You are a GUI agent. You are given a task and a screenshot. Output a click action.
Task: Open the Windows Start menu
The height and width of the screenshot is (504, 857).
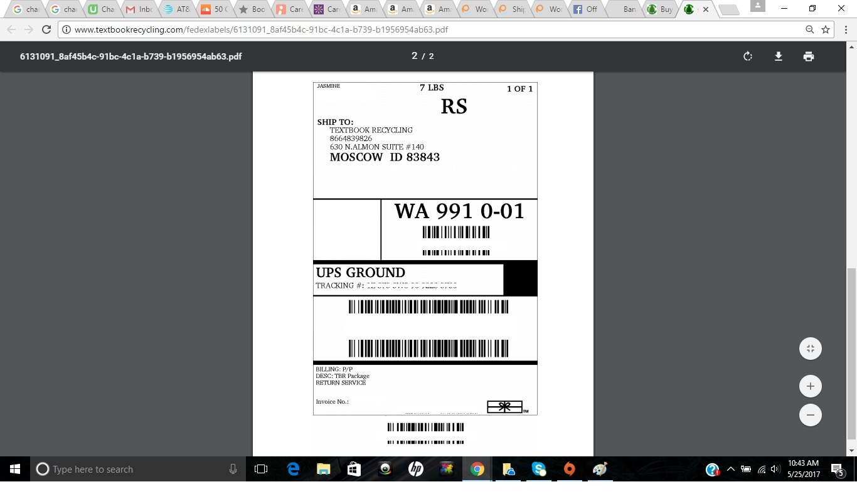coord(15,469)
